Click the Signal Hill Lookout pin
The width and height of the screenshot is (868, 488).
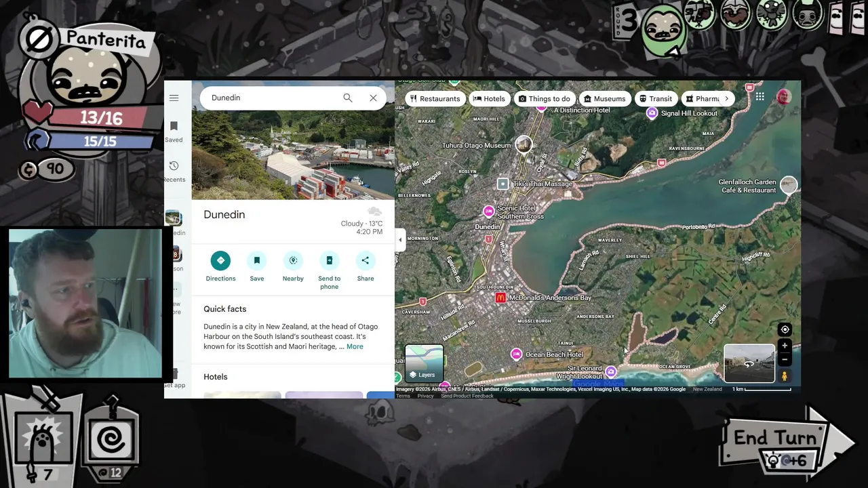pos(652,113)
